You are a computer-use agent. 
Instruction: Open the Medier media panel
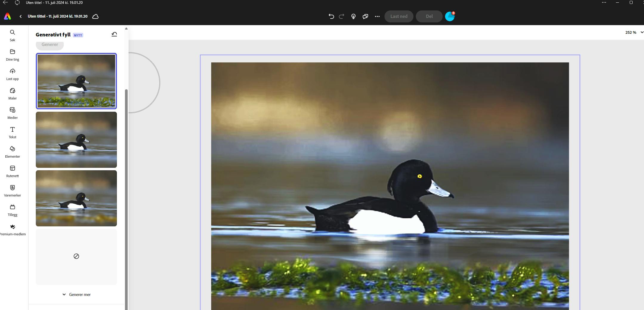pyautogui.click(x=13, y=113)
